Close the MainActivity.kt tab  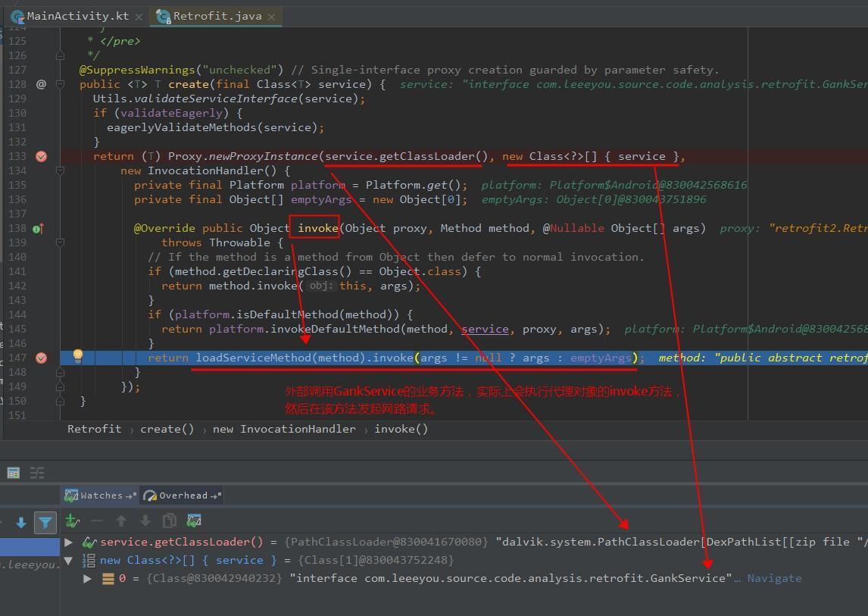point(139,17)
